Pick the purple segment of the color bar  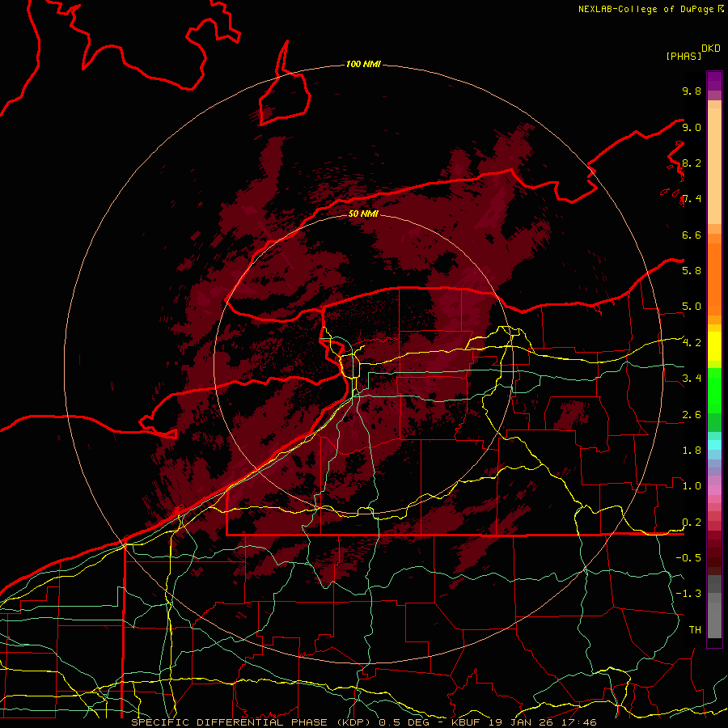[x=714, y=81]
